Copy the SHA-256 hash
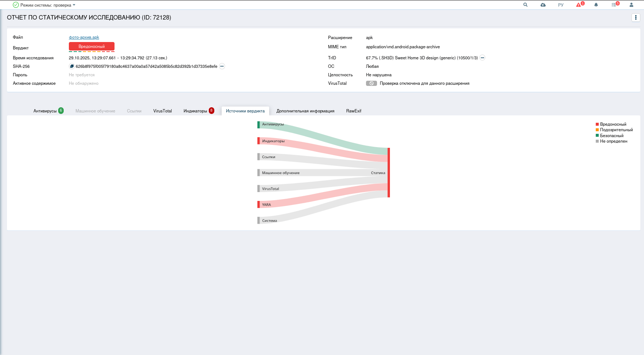This screenshot has width=644, height=355. 72,66
